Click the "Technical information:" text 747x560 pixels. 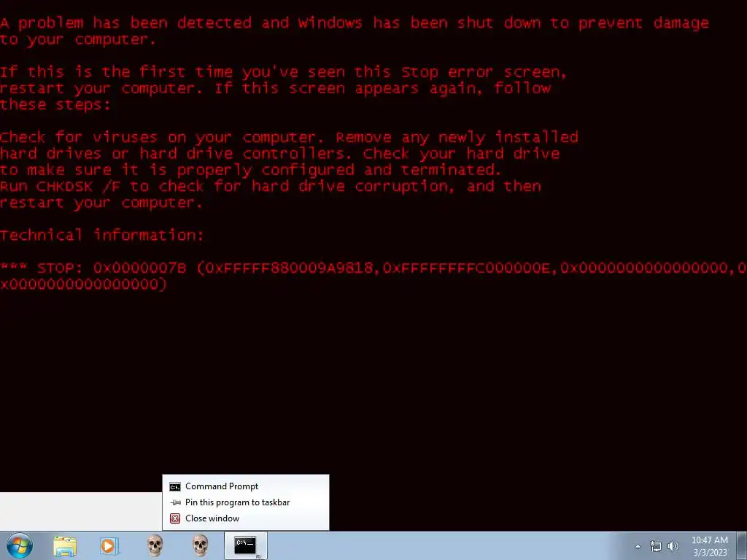tap(102, 235)
